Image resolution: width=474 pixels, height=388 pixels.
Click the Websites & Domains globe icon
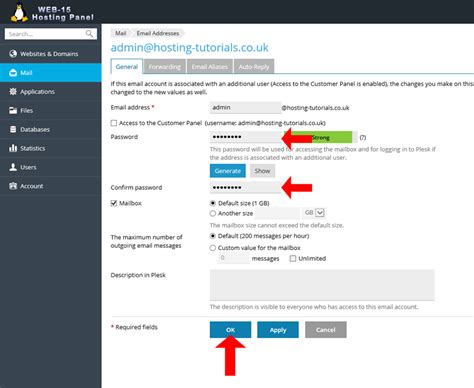click(13, 54)
